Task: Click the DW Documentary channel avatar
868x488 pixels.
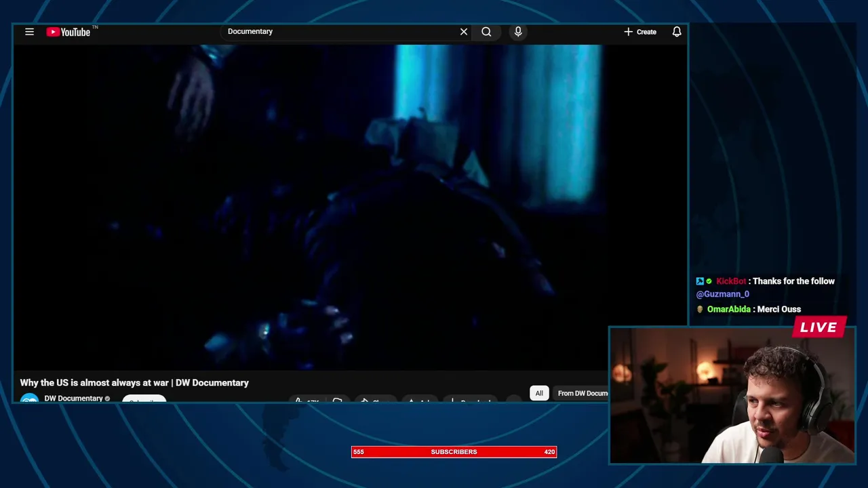Action: point(29,399)
